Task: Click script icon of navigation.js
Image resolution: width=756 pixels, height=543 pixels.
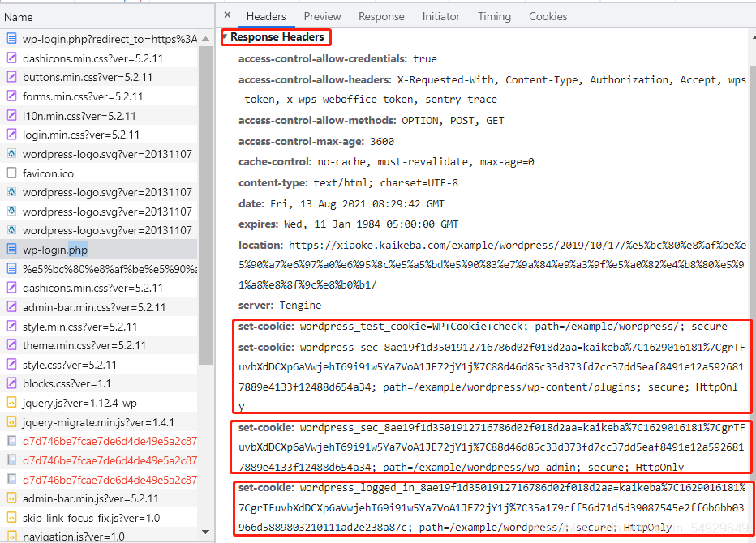Action: pyautogui.click(x=11, y=536)
